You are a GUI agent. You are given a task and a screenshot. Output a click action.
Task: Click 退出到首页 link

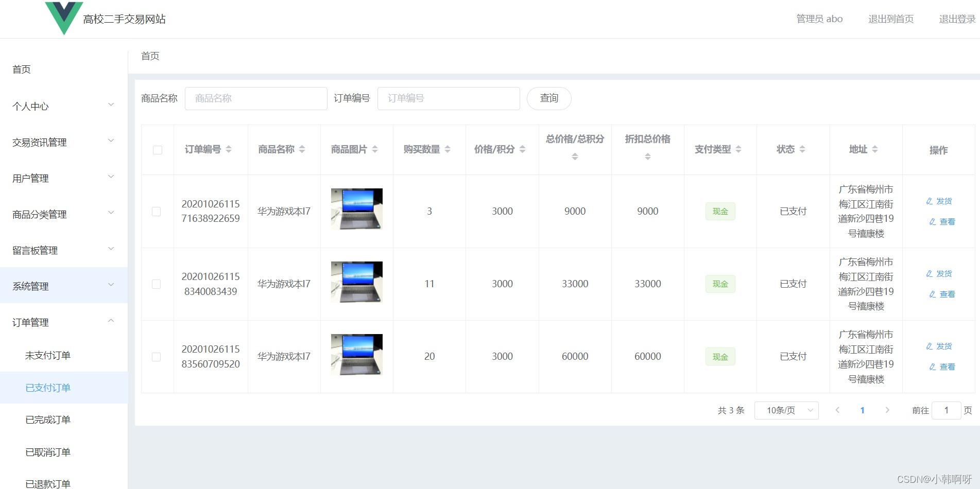[891, 19]
